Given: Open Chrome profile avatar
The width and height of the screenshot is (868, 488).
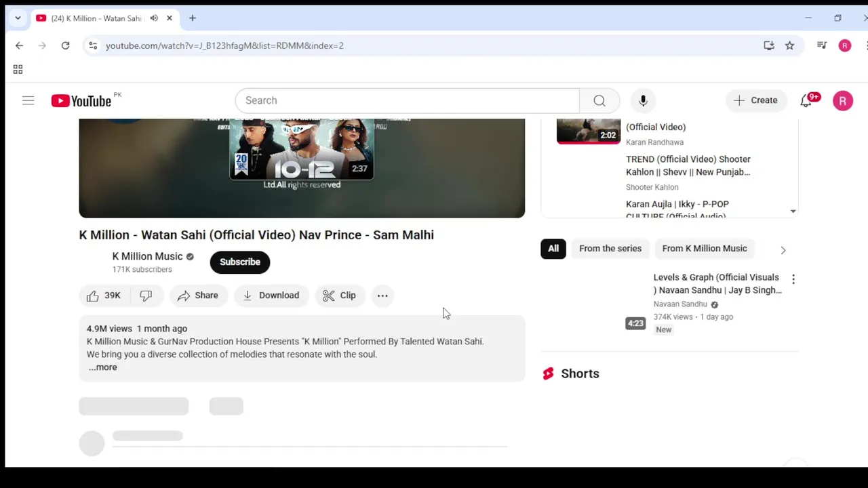Looking at the screenshot, I should (x=844, y=45).
